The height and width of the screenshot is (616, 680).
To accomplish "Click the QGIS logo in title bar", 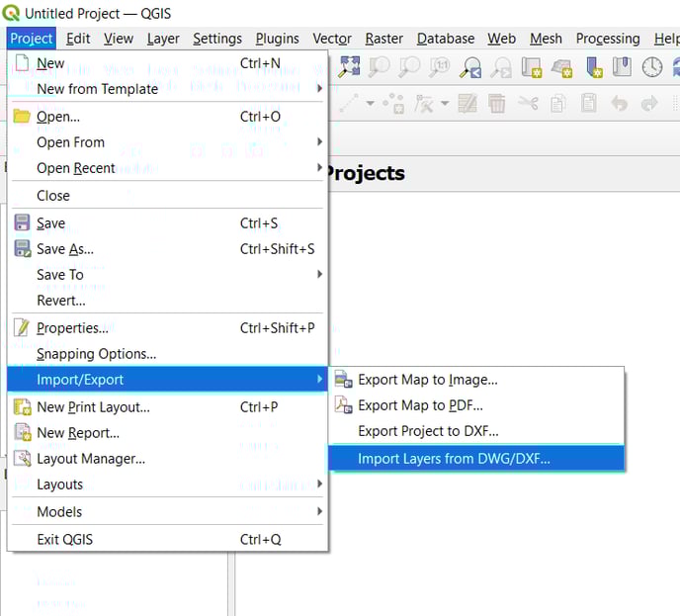I will click(11, 13).
